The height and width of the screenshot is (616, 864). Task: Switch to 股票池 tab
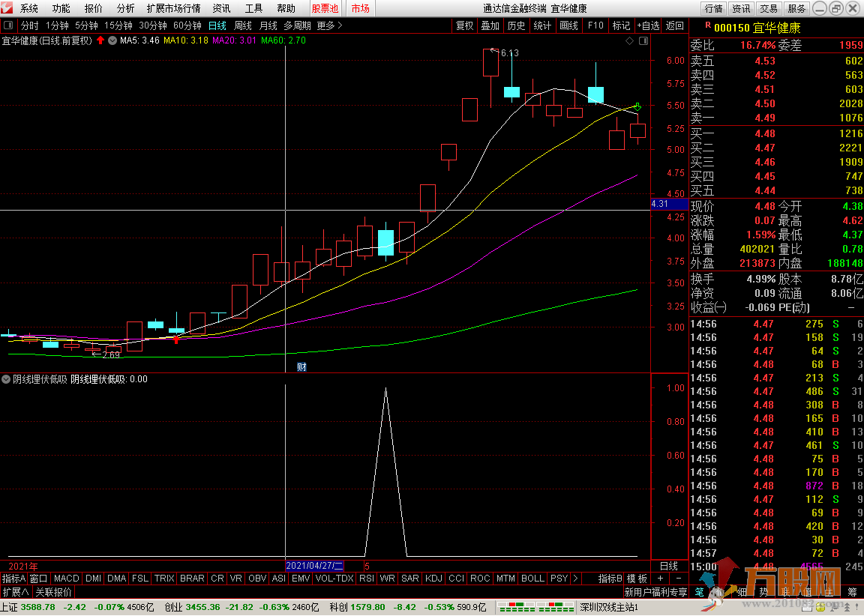click(x=325, y=8)
